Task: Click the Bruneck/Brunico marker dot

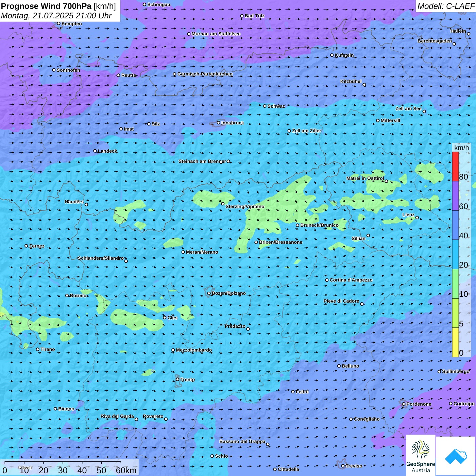Action: 297,225
